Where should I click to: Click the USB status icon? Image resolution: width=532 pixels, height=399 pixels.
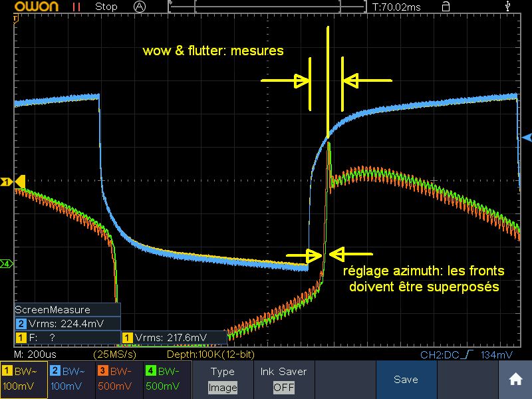(x=507, y=6)
